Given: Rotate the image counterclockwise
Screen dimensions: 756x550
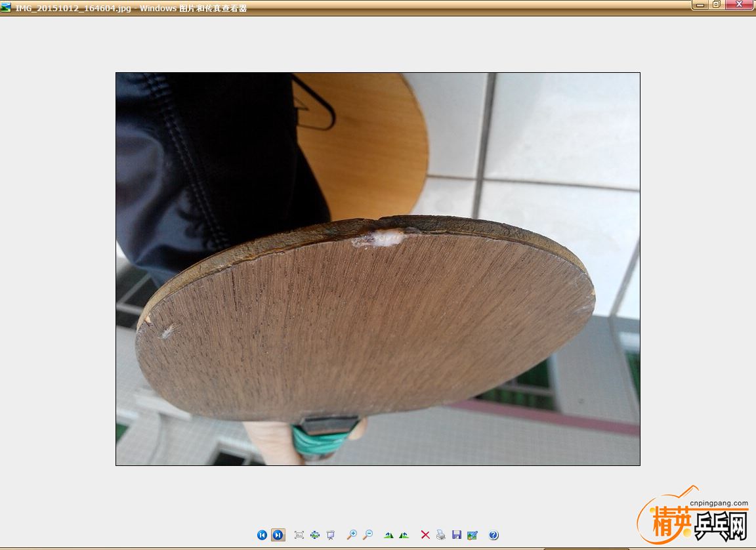Looking at the screenshot, I should (404, 534).
